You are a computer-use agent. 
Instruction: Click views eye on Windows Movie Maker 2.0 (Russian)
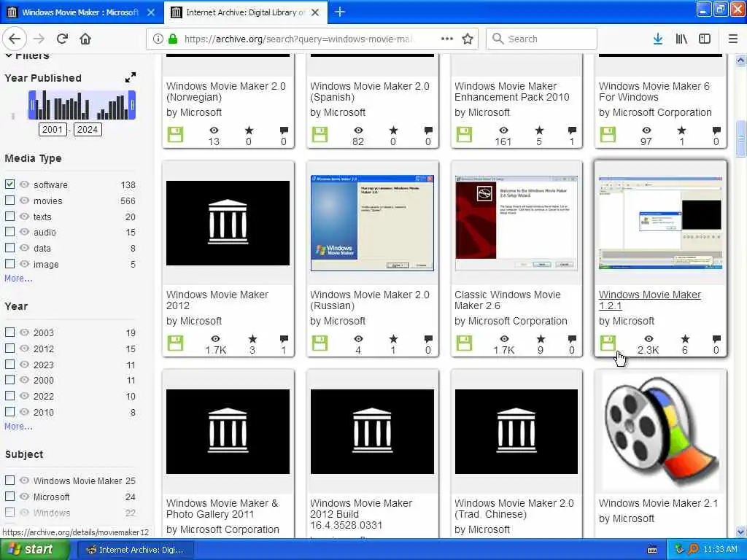coord(358,338)
